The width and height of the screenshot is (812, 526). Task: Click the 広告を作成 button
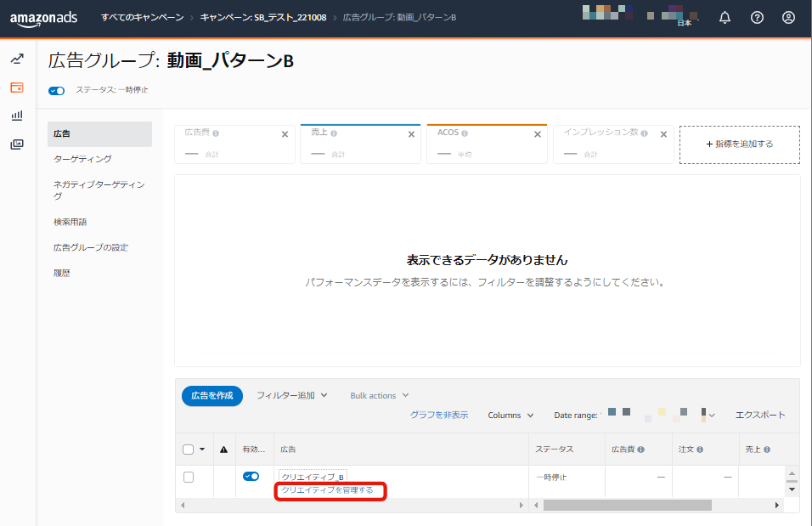tap(211, 396)
